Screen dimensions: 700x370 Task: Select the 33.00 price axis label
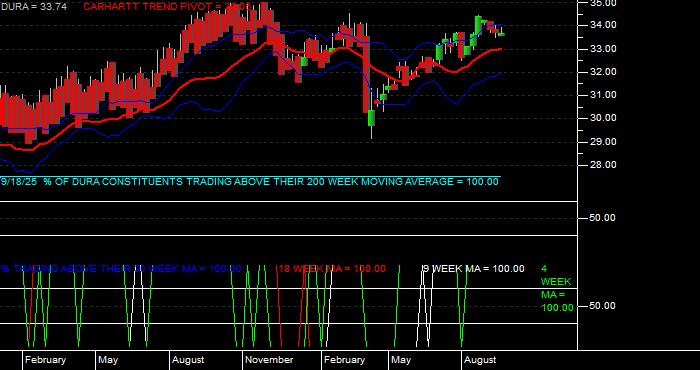tap(603, 49)
